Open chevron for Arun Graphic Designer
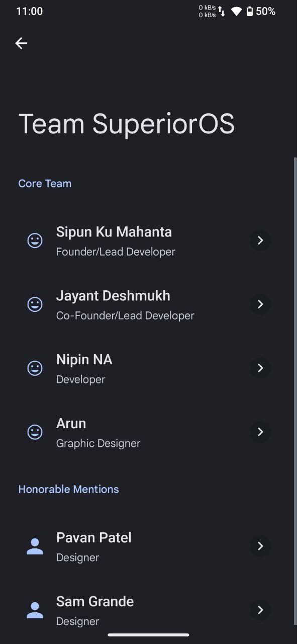The height and width of the screenshot is (644, 297). 260,432
